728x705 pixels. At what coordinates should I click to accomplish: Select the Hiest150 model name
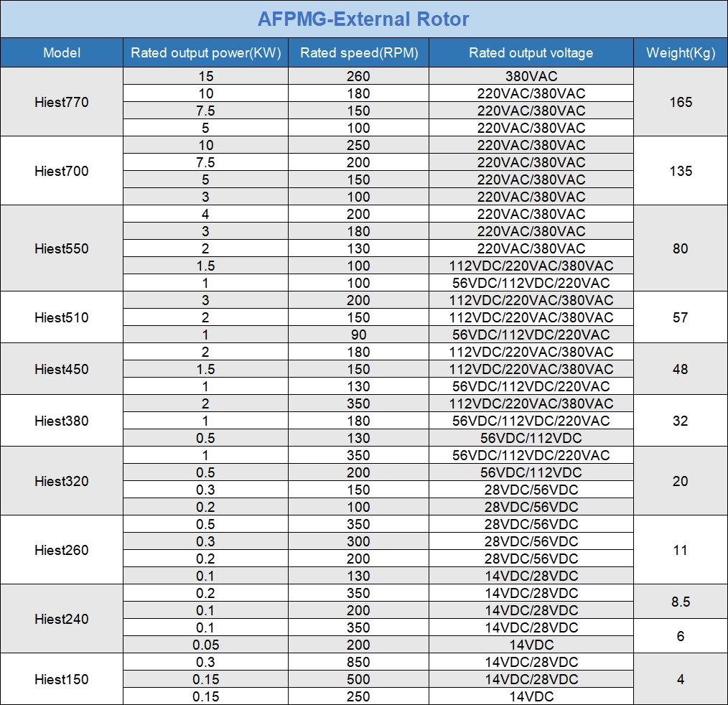coord(62,679)
